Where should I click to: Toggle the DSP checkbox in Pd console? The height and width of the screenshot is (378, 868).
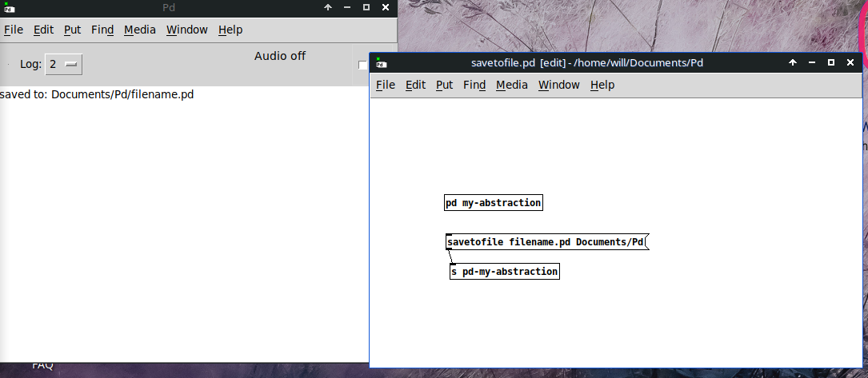coord(363,66)
